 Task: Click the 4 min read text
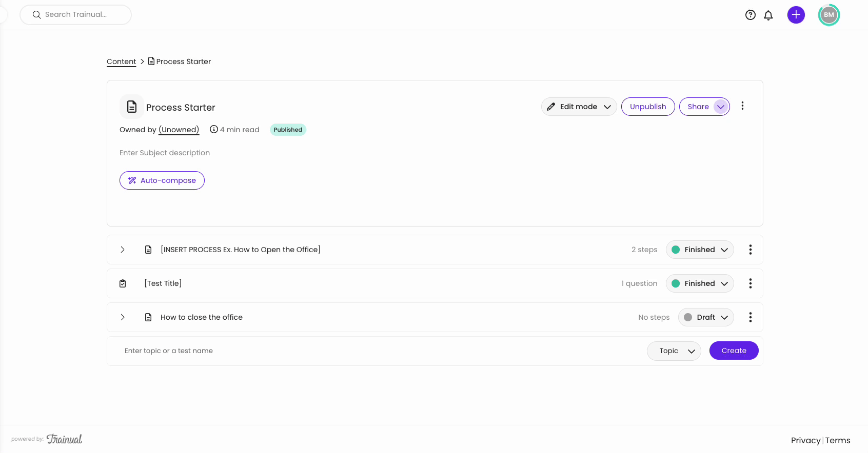[x=240, y=130]
